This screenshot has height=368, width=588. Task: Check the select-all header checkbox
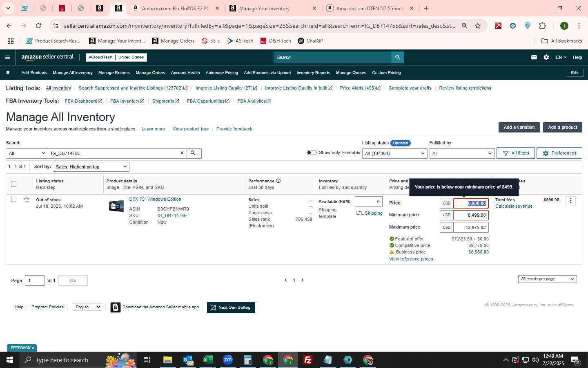(13, 184)
